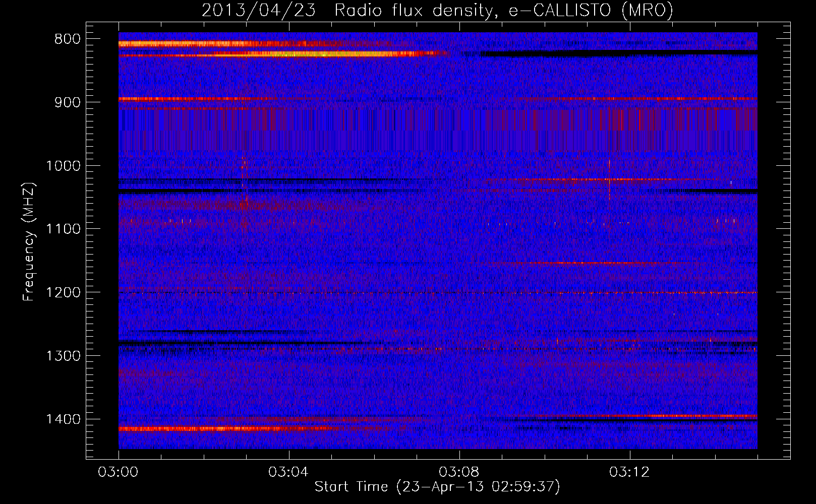816x504 pixels.
Task: Click the 03:08 time tick label
Action: (459, 472)
